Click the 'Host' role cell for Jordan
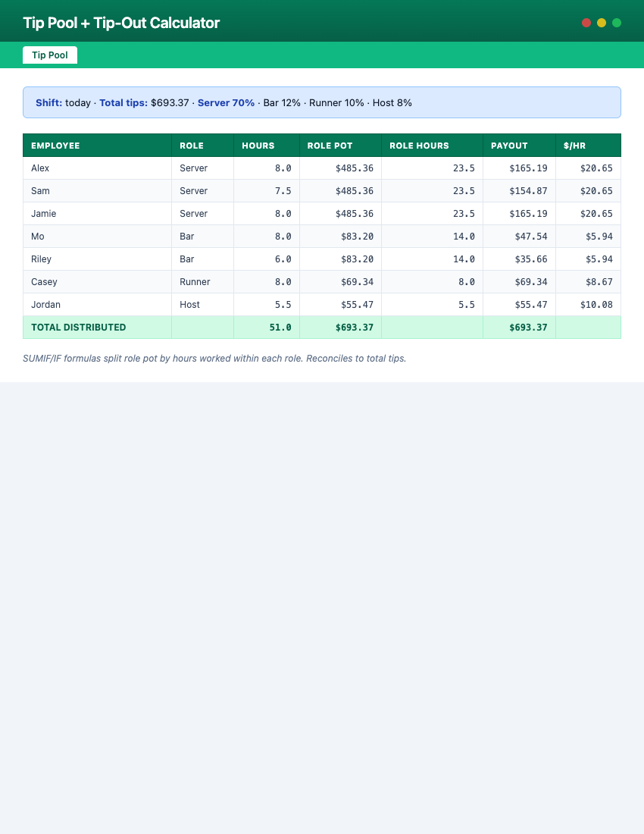 tap(202, 305)
